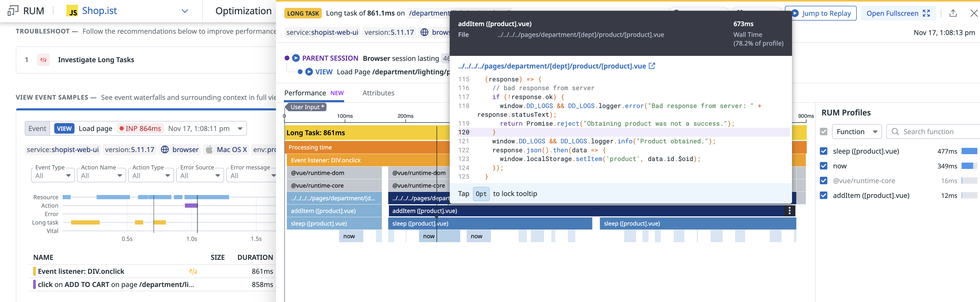Click the external link icon beside the file path
980x302 pixels.
click(x=652, y=66)
